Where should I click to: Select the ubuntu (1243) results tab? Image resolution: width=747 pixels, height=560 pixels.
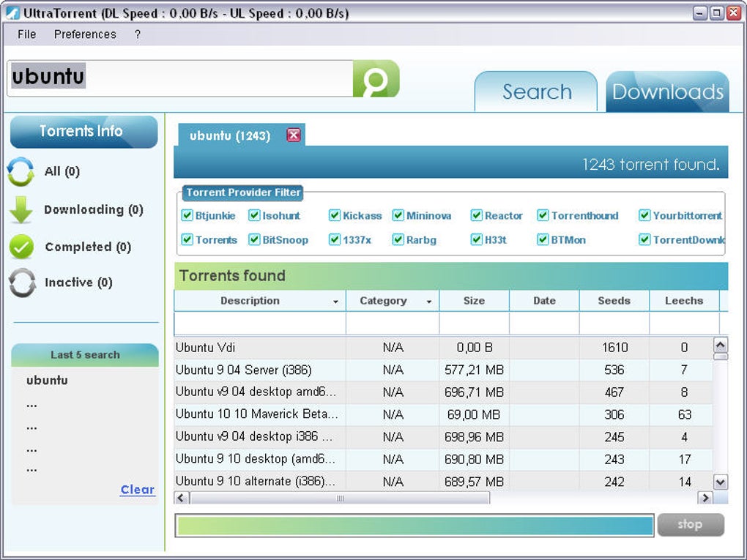click(230, 135)
